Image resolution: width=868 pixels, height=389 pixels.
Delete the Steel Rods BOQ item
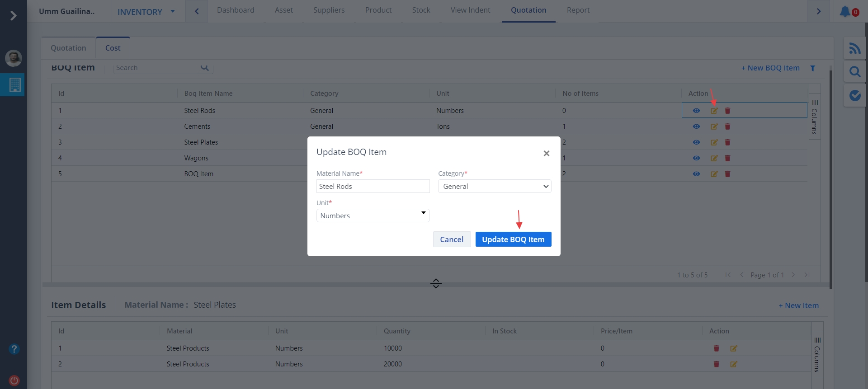coord(727,111)
